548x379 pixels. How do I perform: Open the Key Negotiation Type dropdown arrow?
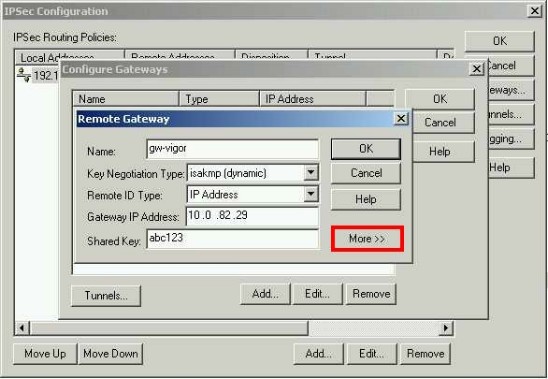(311, 172)
